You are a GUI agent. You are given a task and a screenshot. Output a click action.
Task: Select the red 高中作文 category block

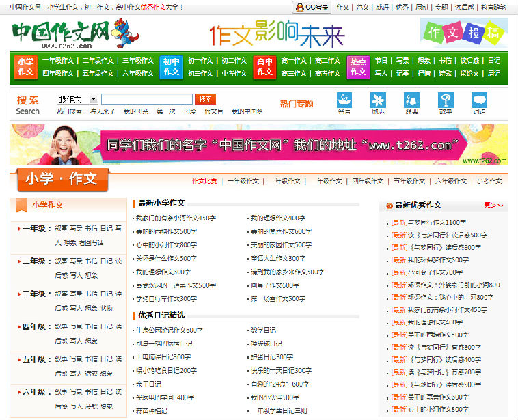pyautogui.click(x=264, y=67)
